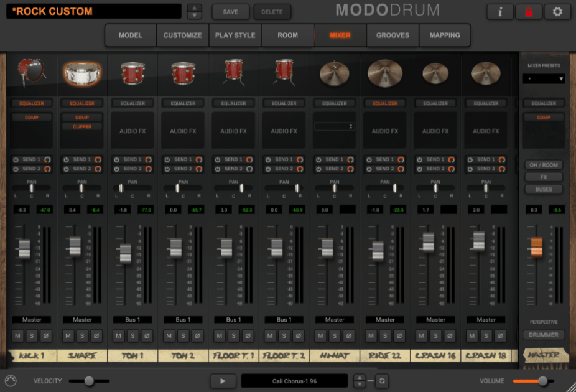This screenshot has height=392, width=576.
Task: Open Hi-Hat audio FX slot dropdown
Action: pos(334,126)
